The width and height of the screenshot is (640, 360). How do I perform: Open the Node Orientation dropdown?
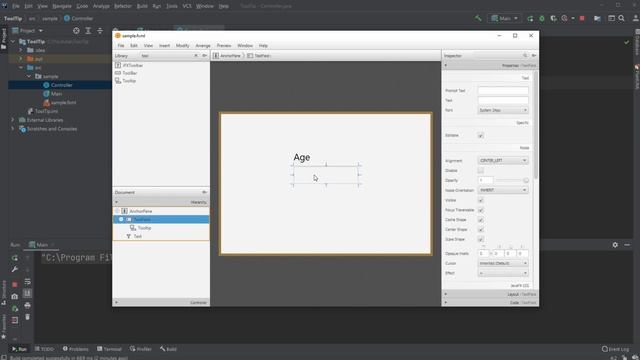[503, 190]
